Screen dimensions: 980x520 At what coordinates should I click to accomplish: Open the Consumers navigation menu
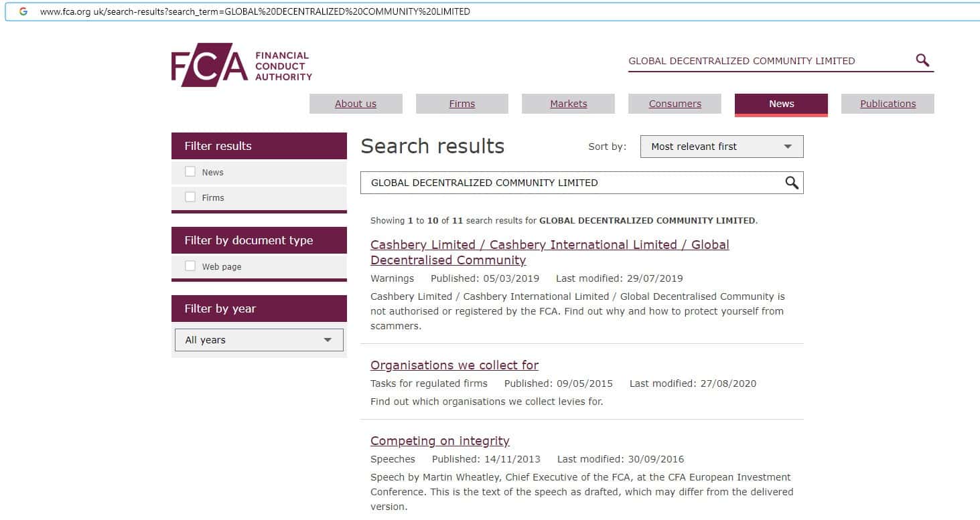click(675, 104)
